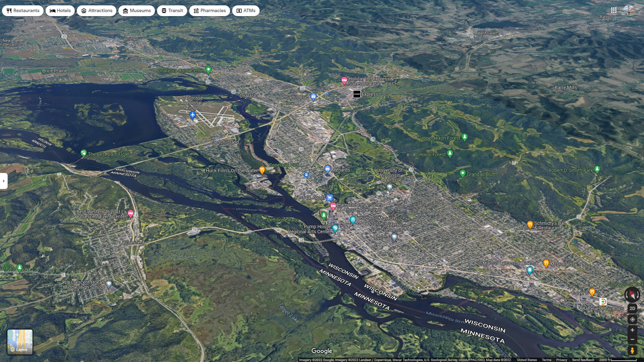This screenshot has height=362, width=644.
Task: Toggle the Hotels filter chip
Action: click(x=60, y=11)
